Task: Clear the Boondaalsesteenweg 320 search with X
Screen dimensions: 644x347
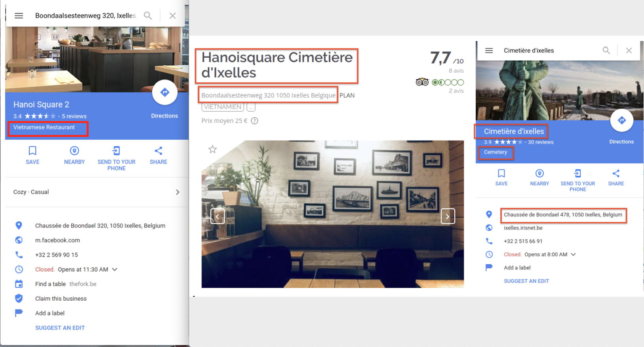Action: [x=172, y=16]
